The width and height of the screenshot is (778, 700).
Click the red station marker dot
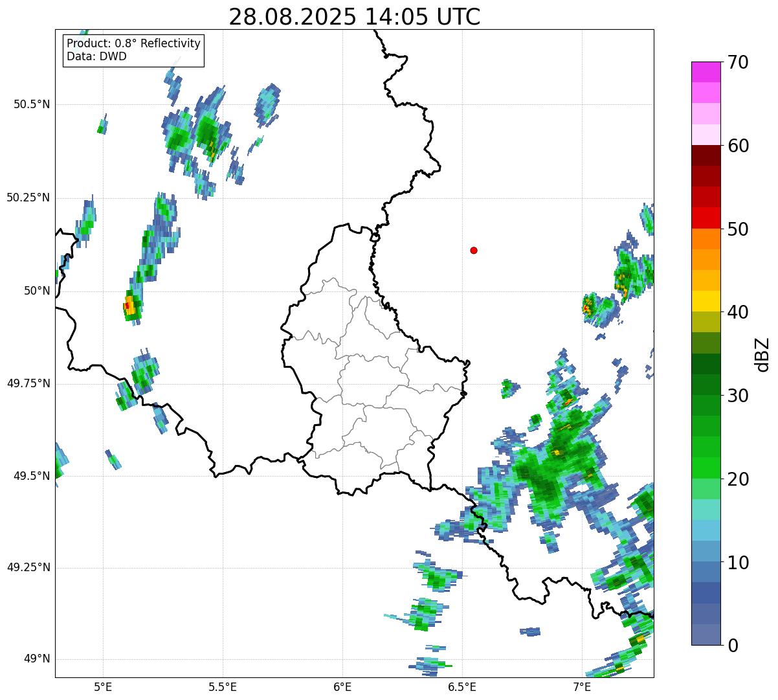pyautogui.click(x=474, y=251)
